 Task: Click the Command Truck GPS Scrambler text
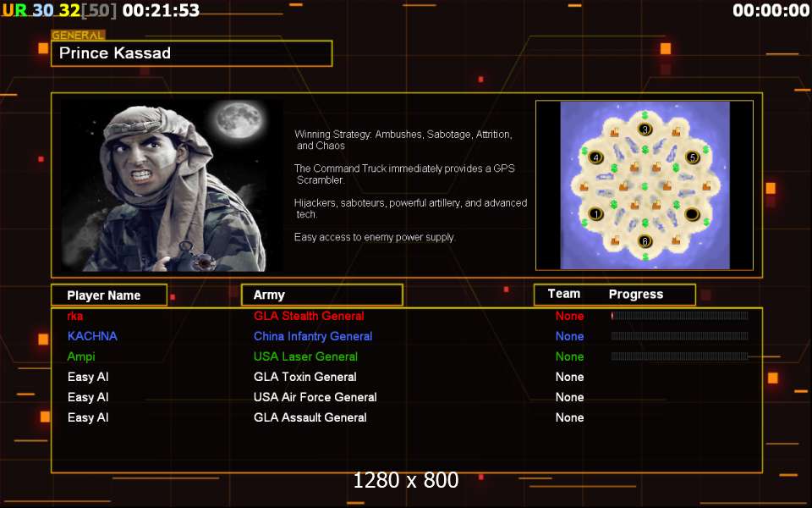tap(404, 174)
